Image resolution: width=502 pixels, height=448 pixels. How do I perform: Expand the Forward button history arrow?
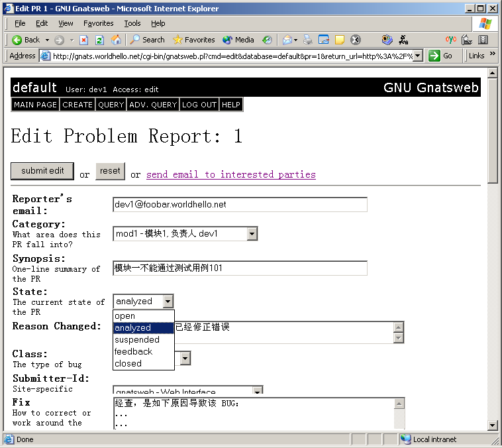(72, 40)
